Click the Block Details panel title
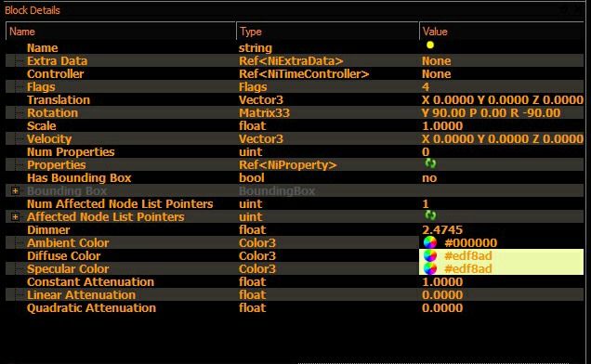Screen dimensions: 591x364 pos(33,10)
